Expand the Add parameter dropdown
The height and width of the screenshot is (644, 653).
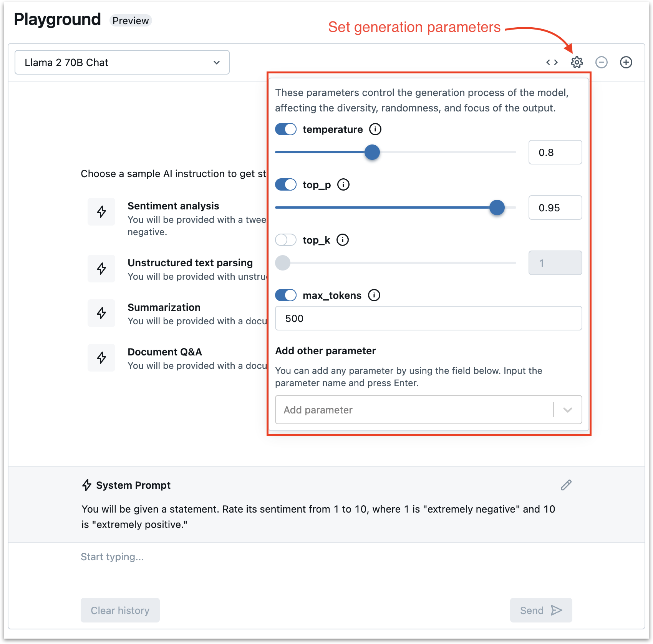pos(567,410)
